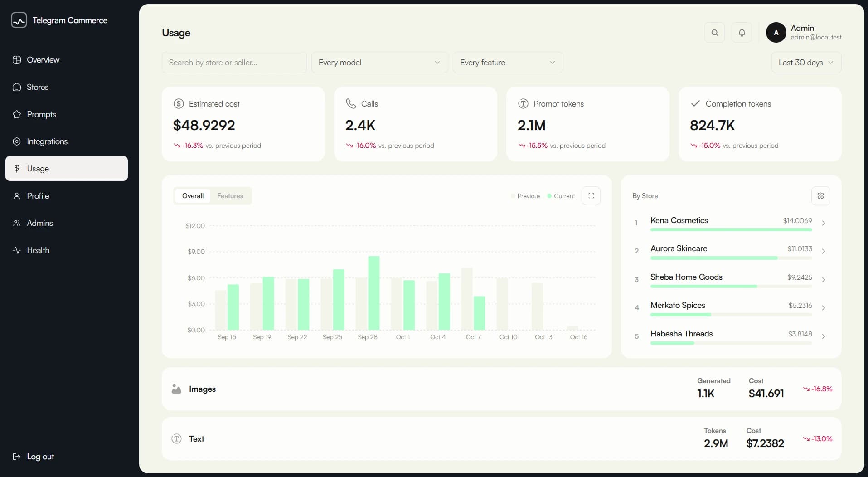Click the 824.7K completion tokens value
The image size is (868, 477).
pyautogui.click(x=712, y=125)
